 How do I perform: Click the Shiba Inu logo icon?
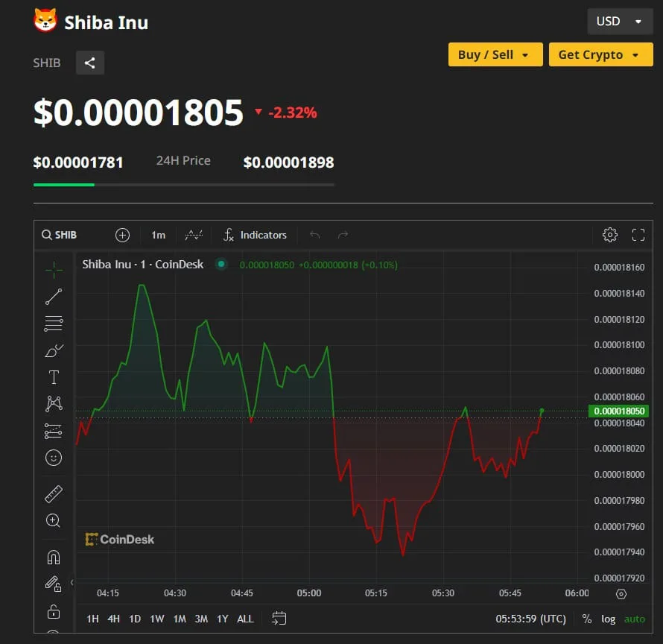point(45,20)
